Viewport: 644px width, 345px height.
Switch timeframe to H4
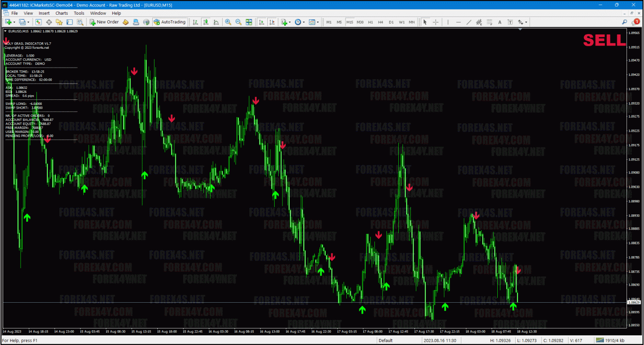click(x=380, y=22)
